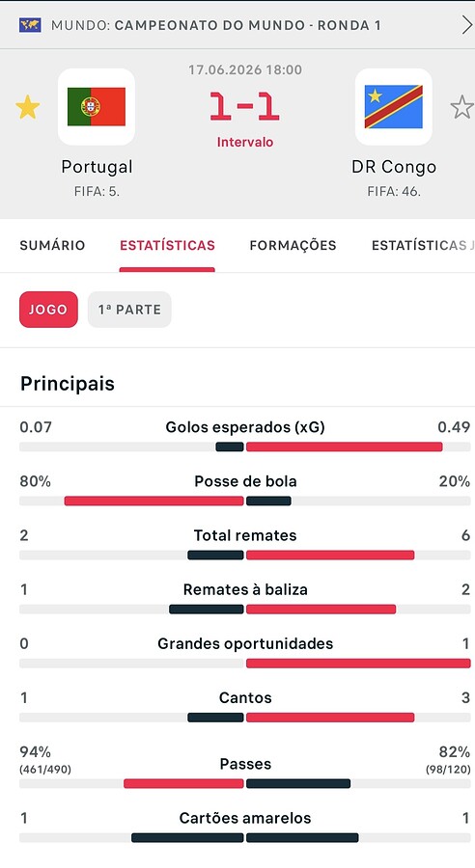Expand the competition header chevron arrow
This screenshot has height=868, width=475.
tap(466, 25)
